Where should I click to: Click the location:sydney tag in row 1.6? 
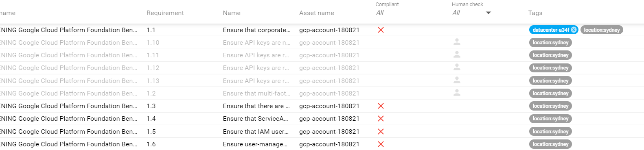pyautogui.click(x=550, y=144)
